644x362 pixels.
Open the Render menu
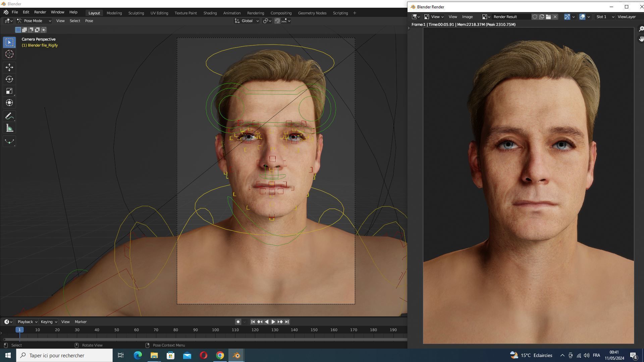click(40, 12)
